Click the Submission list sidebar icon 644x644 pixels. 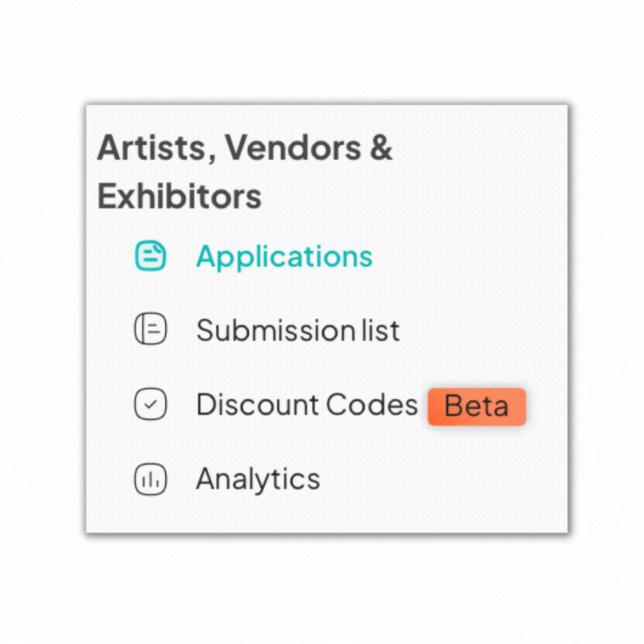(150, 329)
